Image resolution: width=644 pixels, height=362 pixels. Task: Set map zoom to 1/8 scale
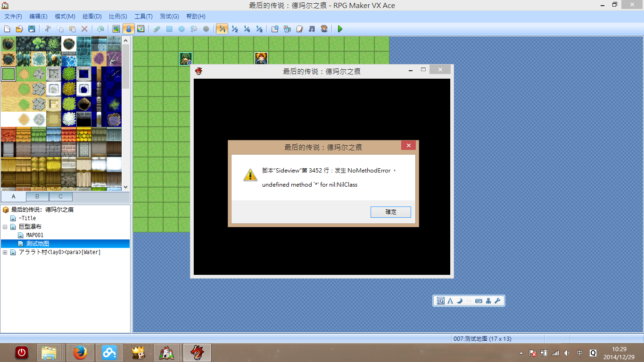click(259, 29)
